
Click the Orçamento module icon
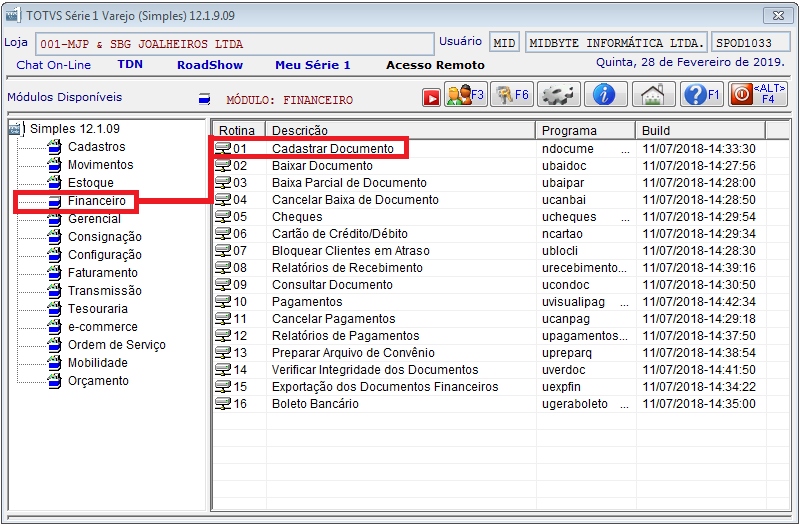55,381
